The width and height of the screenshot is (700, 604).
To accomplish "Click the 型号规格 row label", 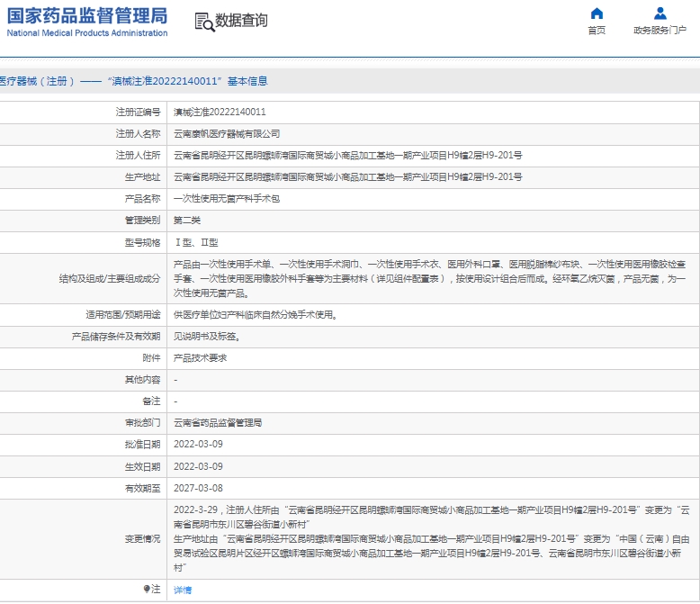I will coord(142,242).
